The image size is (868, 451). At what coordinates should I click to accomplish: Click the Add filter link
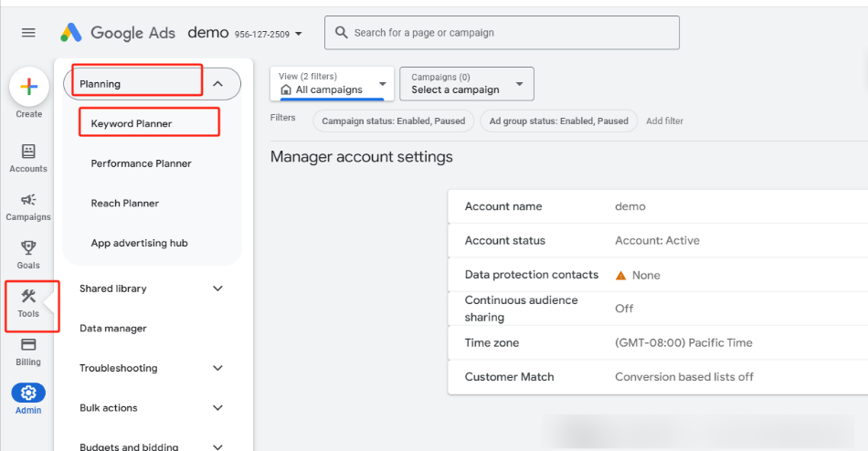tap(664, 121)
